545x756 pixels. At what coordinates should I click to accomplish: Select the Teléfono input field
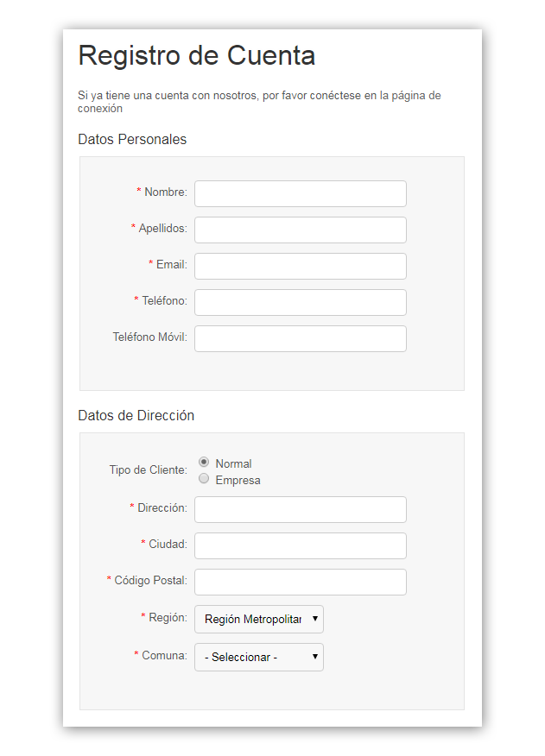point(300,302)
